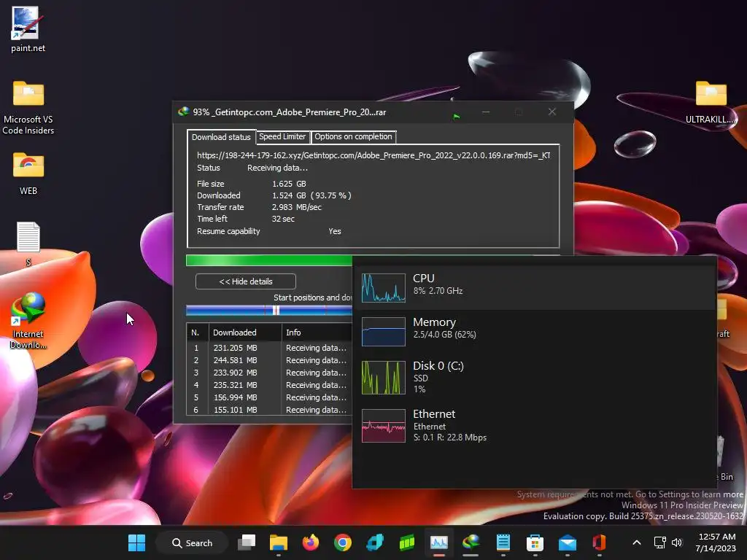Click the green download progress bar
747x560 pixels.
click(x=269, y=260)
